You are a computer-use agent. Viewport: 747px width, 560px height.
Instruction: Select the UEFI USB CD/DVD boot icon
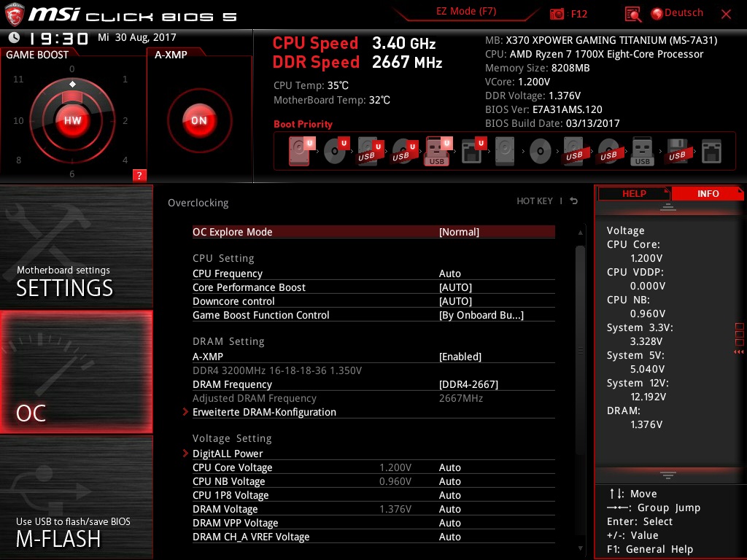point(404,152)
